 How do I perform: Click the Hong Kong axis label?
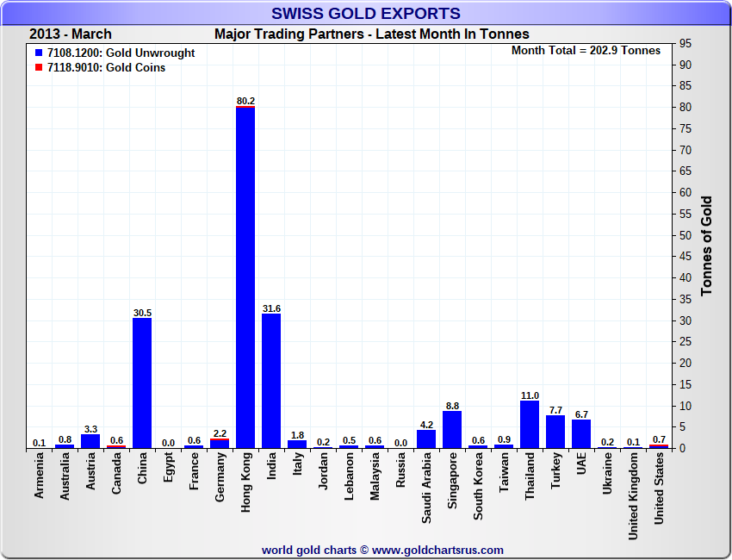[x=246, y=482]
